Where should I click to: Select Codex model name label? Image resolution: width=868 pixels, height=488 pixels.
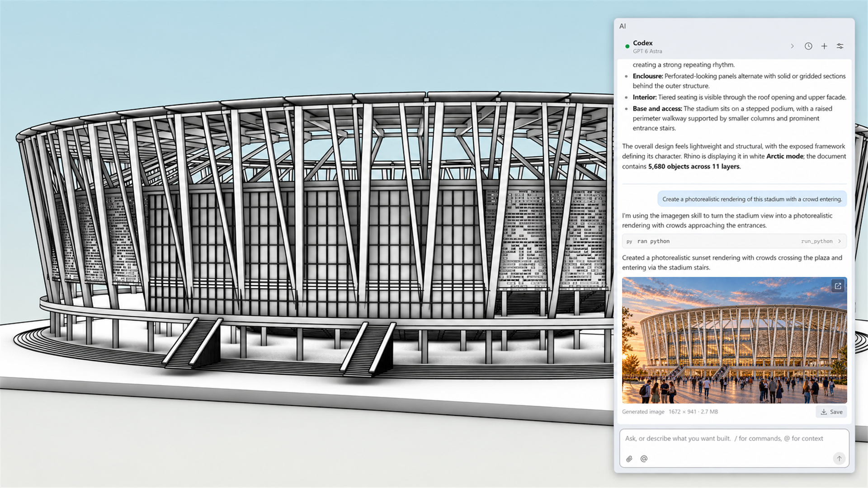(x=642, y=43)
